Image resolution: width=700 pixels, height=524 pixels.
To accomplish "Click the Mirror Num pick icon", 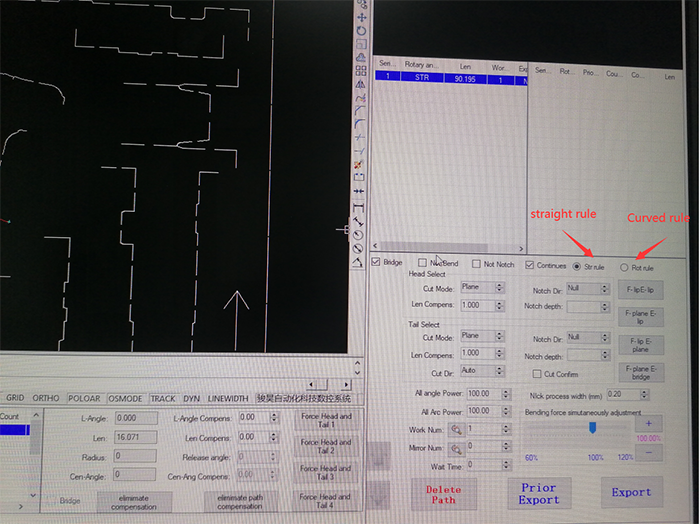I will tap(456, 449).
